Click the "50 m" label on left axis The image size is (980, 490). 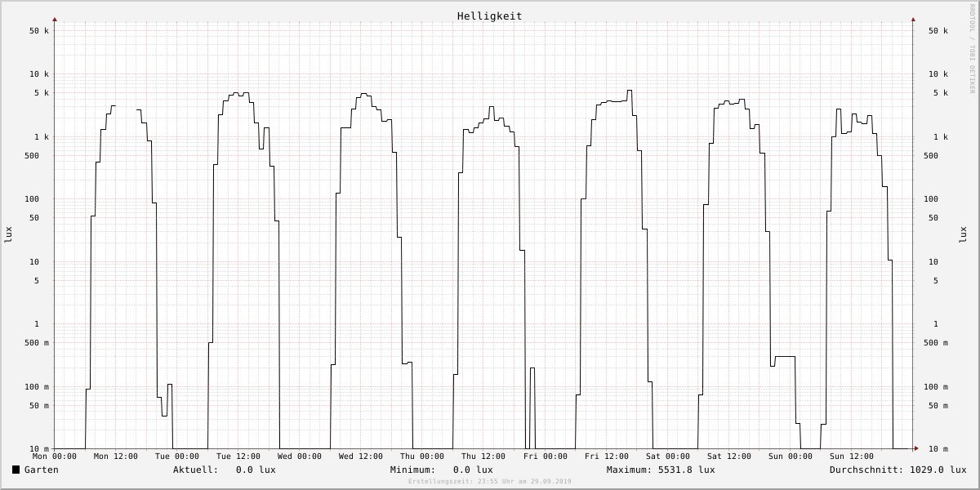[x=39, y=406]
